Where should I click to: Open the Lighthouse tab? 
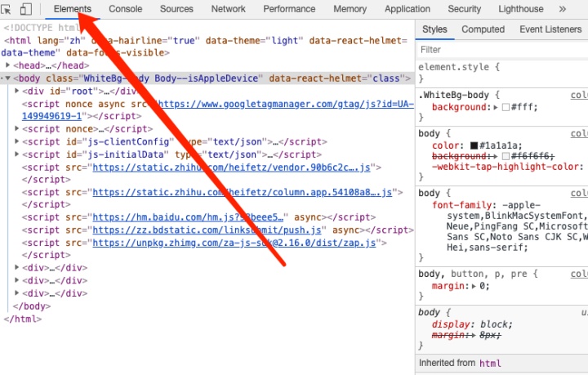pos(520,9)
